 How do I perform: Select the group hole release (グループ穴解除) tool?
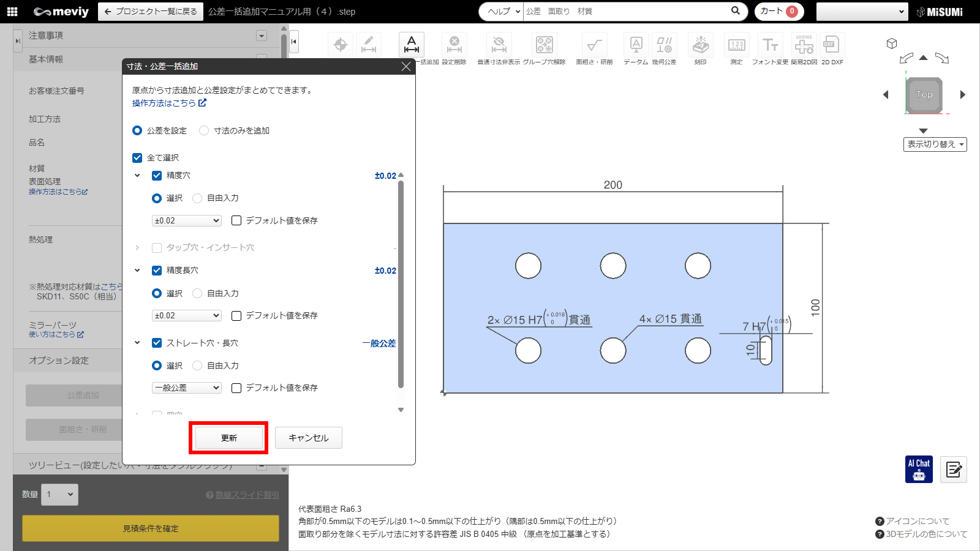(544, 45)
